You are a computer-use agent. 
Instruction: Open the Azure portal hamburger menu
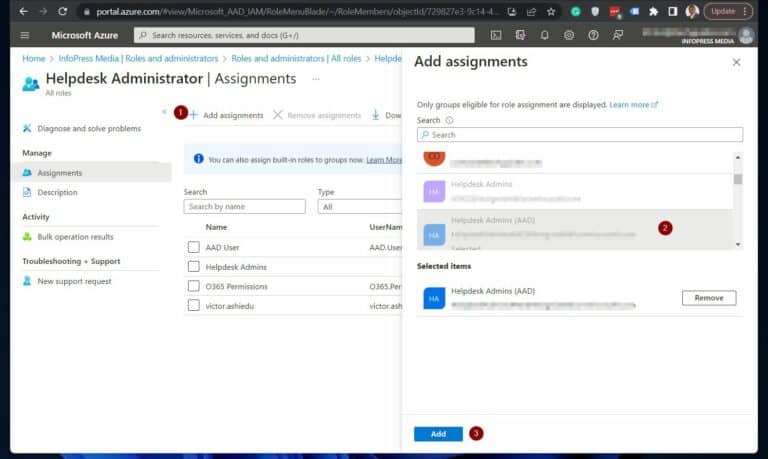(x=25, y=35)
